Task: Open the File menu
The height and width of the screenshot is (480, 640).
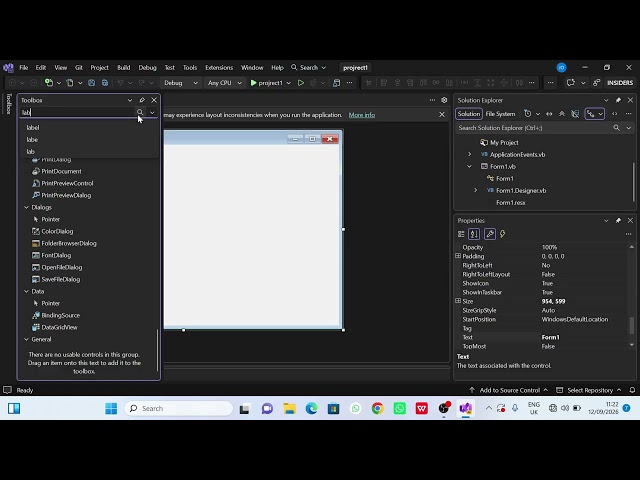Action: point(24,67)
